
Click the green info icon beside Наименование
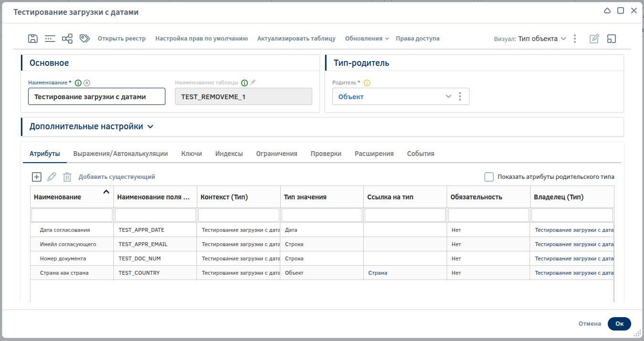click(78, 83)
